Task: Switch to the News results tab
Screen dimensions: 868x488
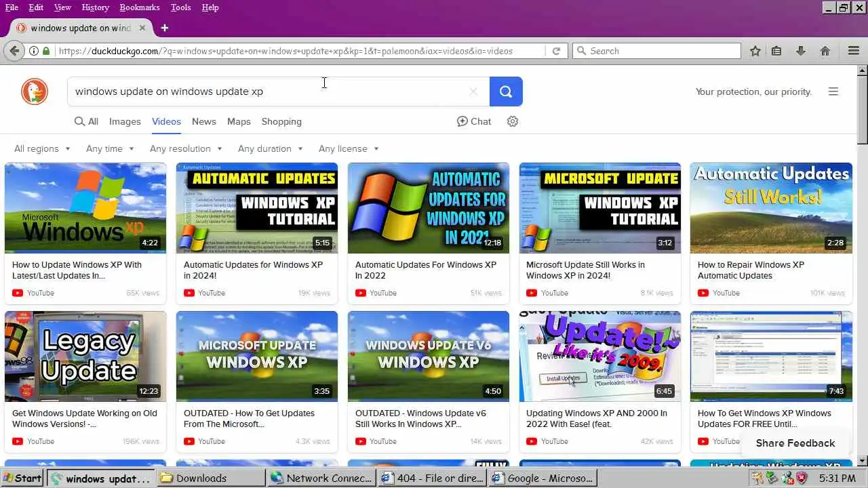Action: pyautogui.click(x=203, y=121)
